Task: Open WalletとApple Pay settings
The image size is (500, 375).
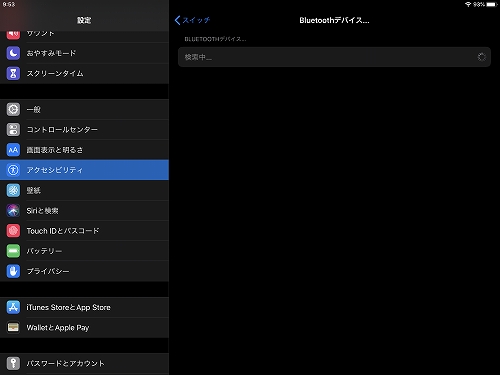Action: pyautogui.click(x=84, y=327)
